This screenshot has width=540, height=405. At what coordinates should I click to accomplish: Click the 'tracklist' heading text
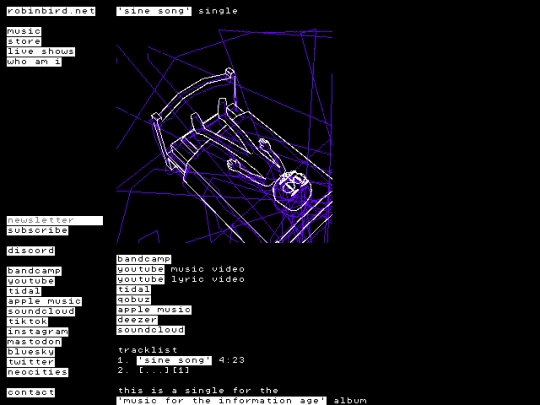tap(148, 350)
